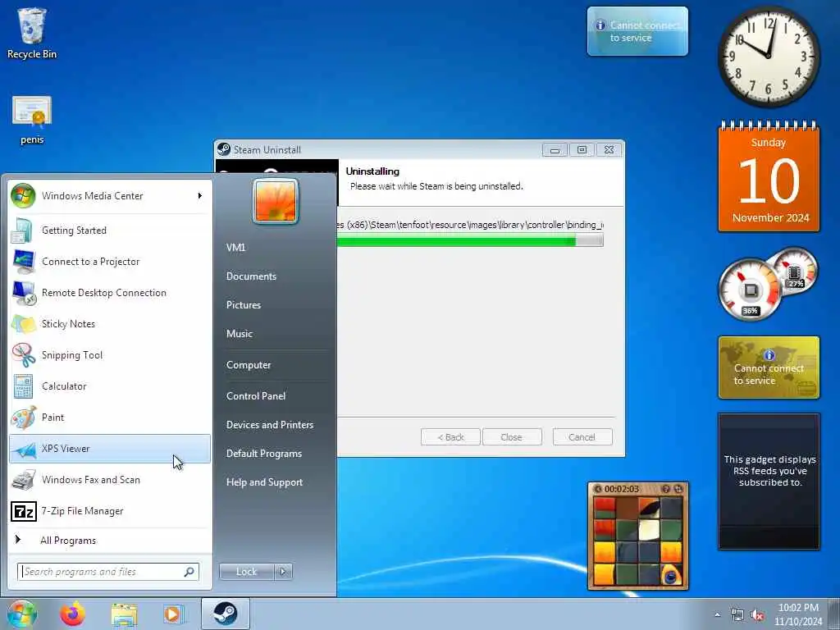Screen dimensions: 840x630
Task: Launch Remote Desktop Connection
Action: [110, 293]
